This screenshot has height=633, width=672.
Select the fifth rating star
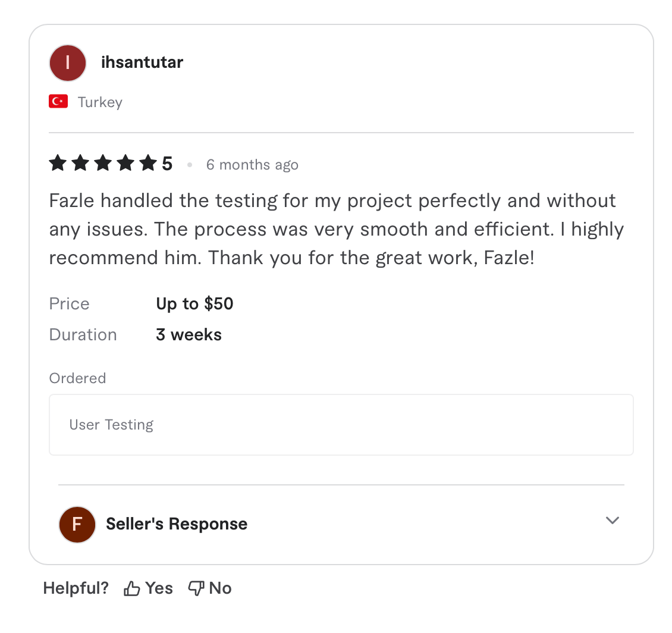pos(147,162)
